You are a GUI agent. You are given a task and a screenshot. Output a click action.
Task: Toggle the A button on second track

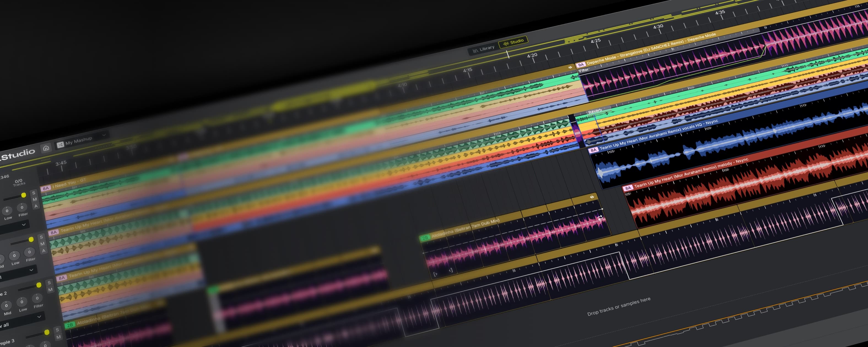tap(44, 251)
